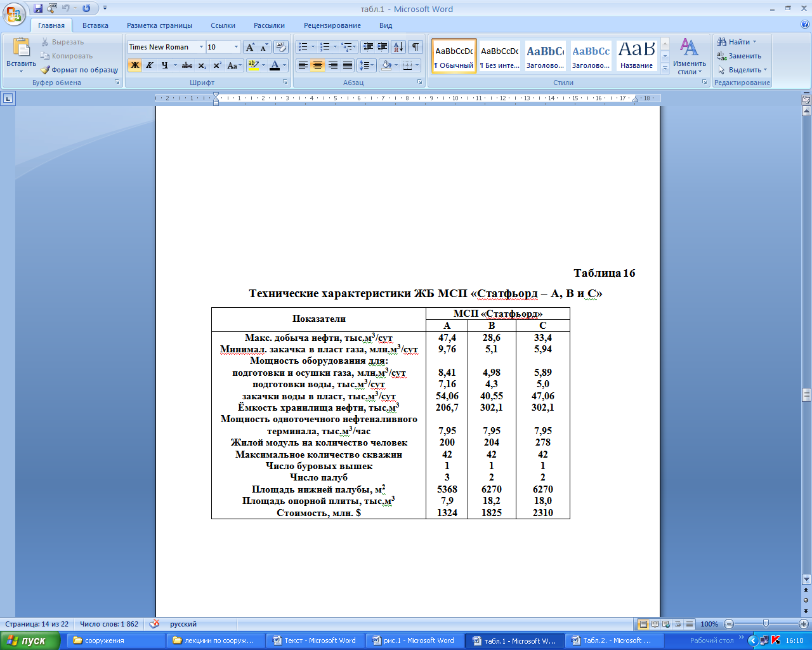Click the Grow Font icon
This screenshot has height=650, width=812.
coord(250,48)
